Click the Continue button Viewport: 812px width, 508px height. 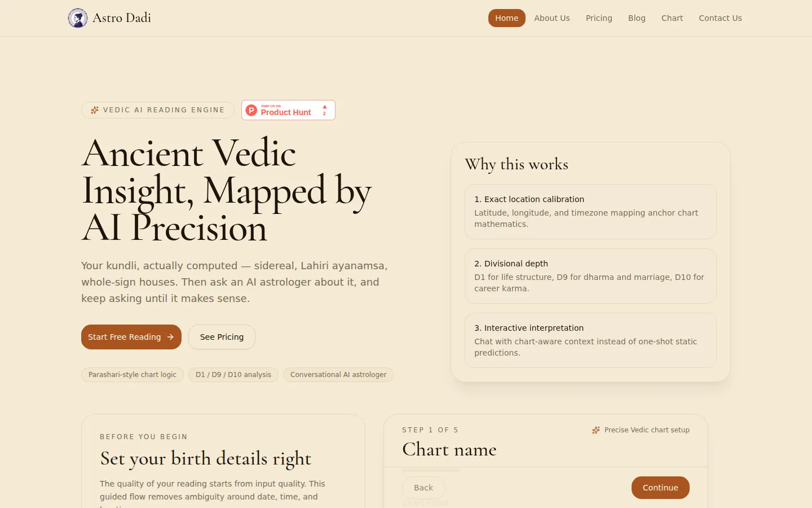click(x=660, y=488)
